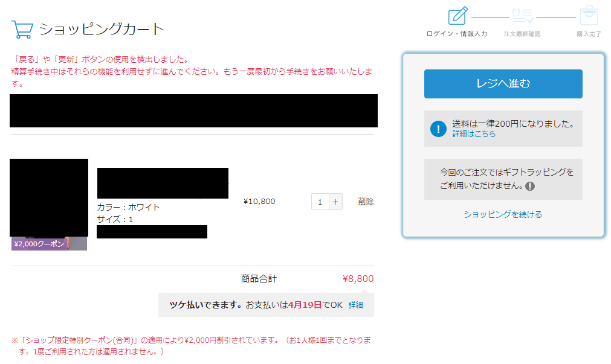Click the subtotal amount ¥8,800
This screenshot has width=611, height=364.
[x=358, y=279]
